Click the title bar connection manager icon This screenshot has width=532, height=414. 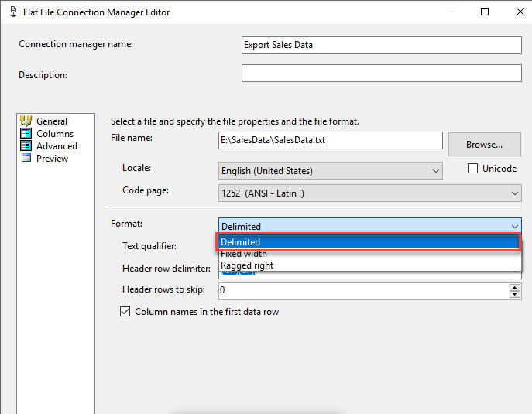pos(13,12)
